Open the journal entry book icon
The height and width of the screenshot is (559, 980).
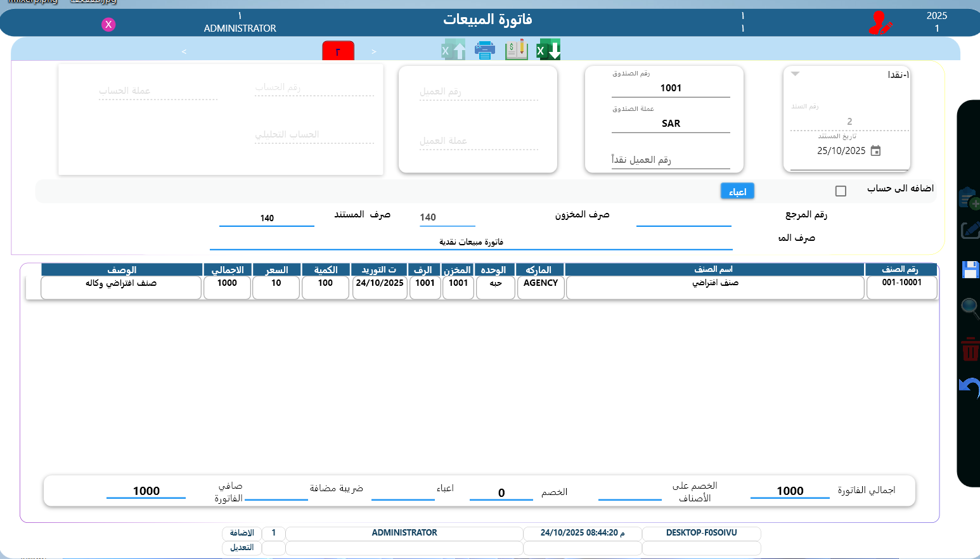(x=515, y=49)
